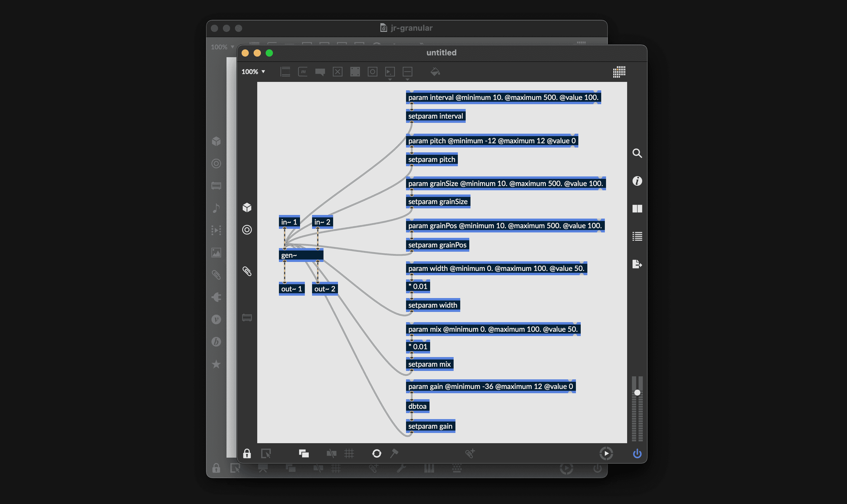Show the inspector info icon
The width and height of the screenshot is (847, 504).
(x=637, y=181)
